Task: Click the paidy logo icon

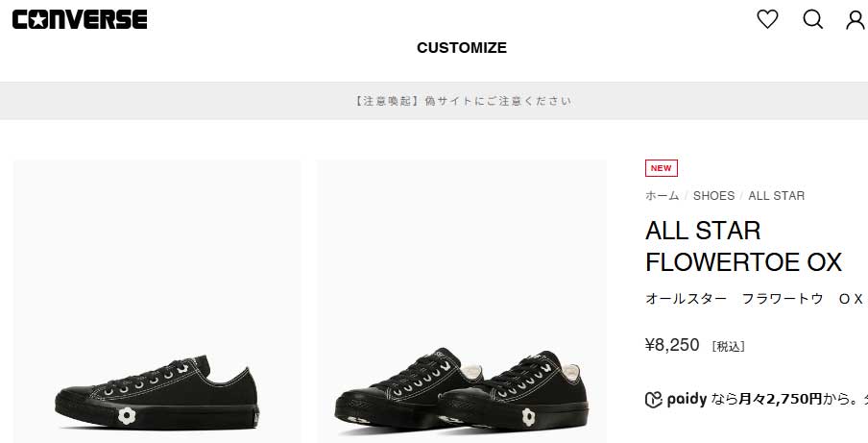Action: click(x=654, y=400)
